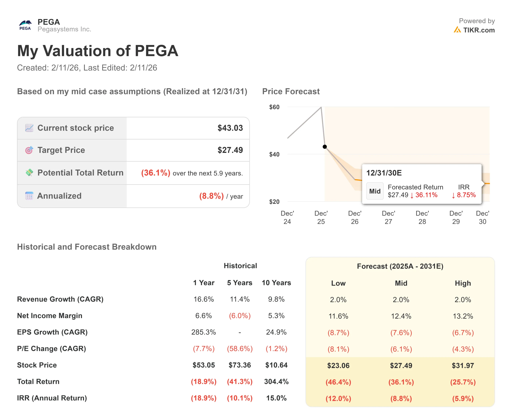This screenshot has width=512, height=420.
Task: Click the calendar icon beside Annualized
Action: pyautogui.click(x=29, y=196)
